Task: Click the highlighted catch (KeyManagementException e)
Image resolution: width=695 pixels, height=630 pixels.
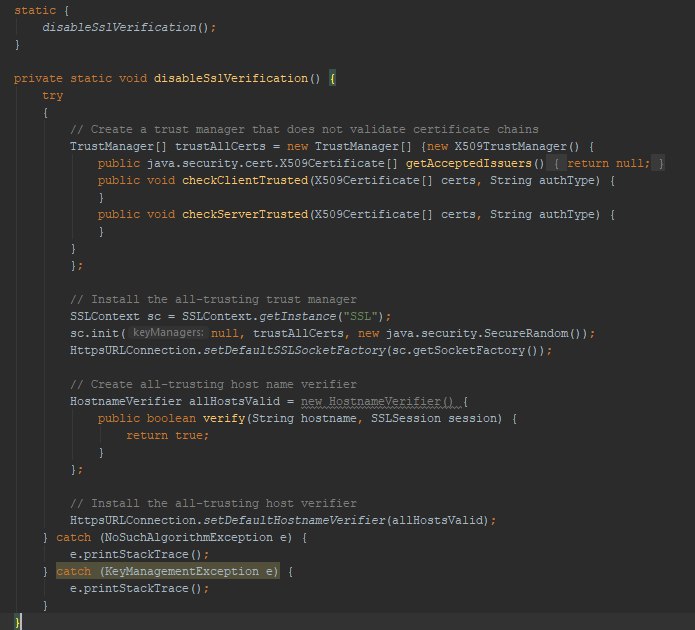Action: pos(168,571)
